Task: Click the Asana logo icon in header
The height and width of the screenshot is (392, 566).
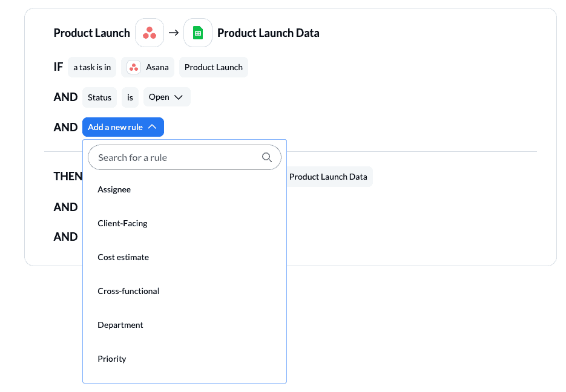Action: (x=150, y=33)
